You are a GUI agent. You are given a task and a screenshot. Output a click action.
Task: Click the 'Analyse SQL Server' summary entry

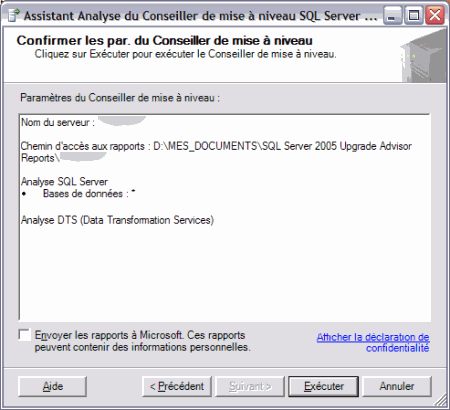(64, 182)
